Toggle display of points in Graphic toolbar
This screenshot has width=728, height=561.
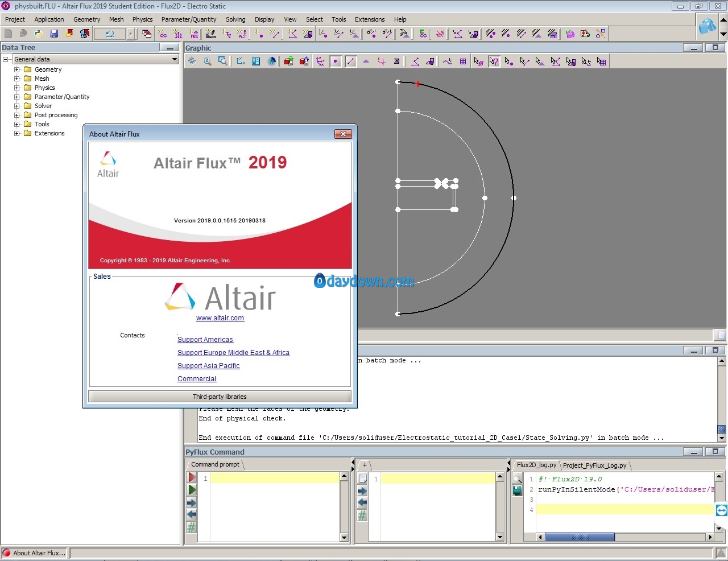click(x=336, y=61)
